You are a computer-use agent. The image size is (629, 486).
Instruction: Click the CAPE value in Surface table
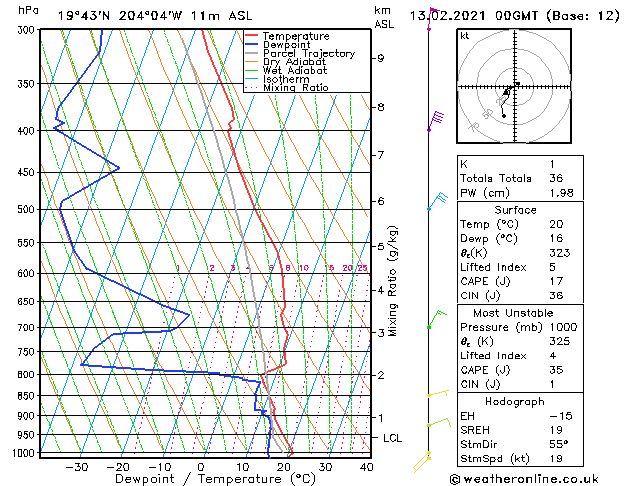click(556, 281)
